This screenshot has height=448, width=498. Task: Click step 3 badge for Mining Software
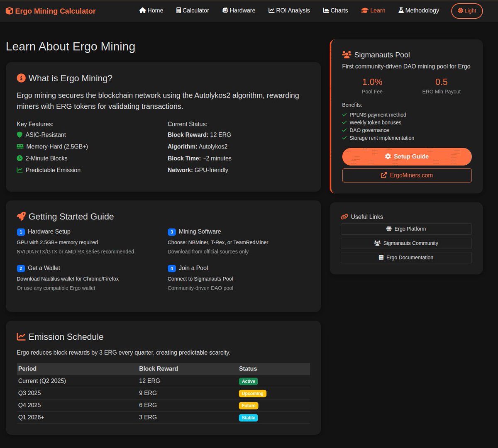(x=172, y=232)
